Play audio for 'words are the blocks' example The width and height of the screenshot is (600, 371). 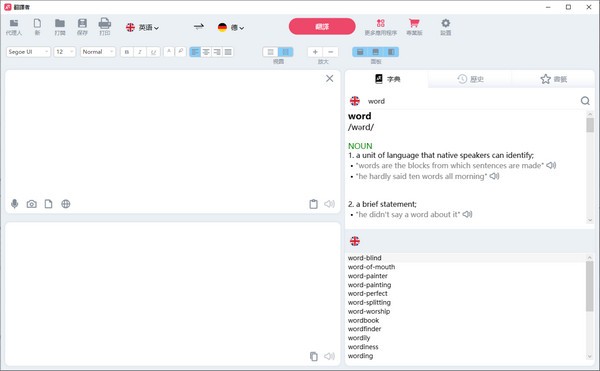coord(551,165)
